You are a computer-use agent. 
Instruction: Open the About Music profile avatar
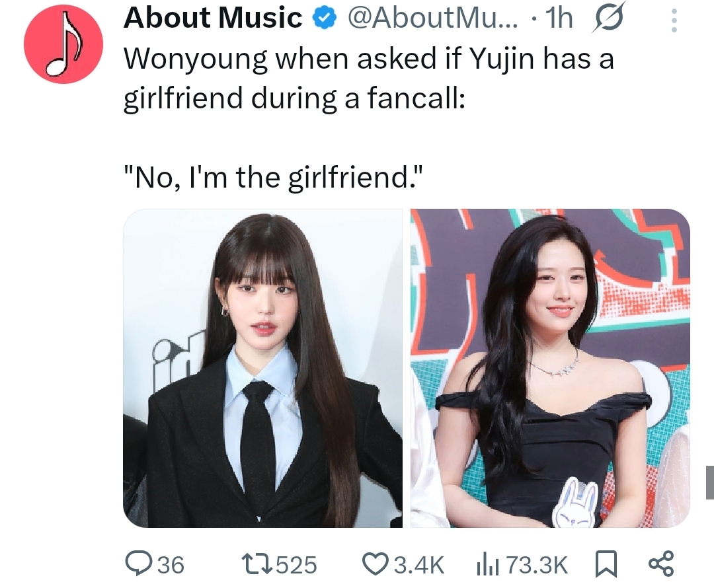point(63,44)
